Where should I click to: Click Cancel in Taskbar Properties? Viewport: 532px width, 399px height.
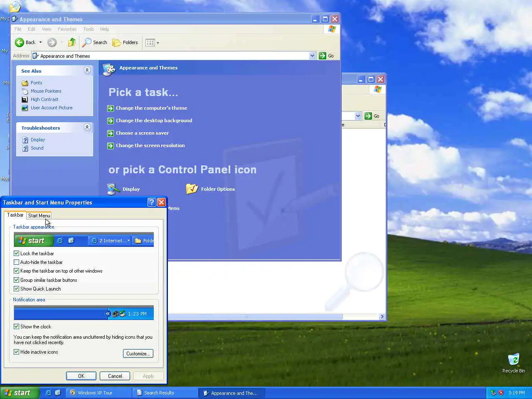point(115,376)
